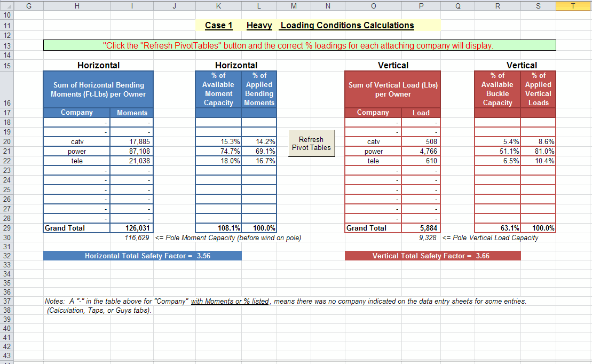This screenshot has width=592, height=364.
Task: Select the row 29 header
Action: click(7, 228)
